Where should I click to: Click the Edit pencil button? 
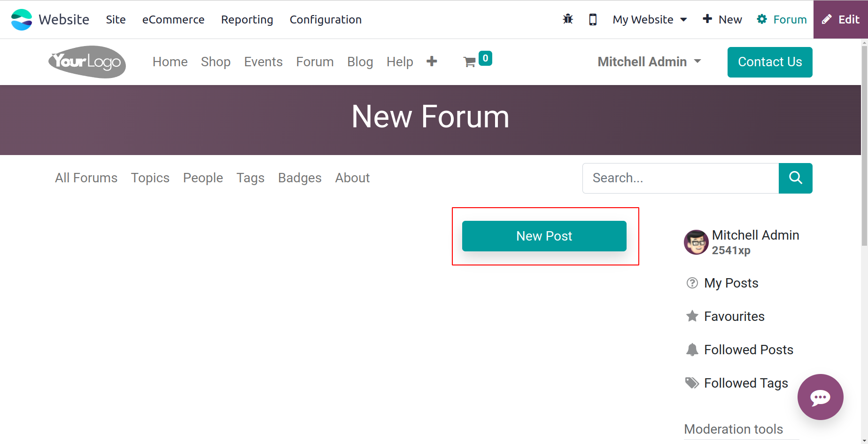841,19
